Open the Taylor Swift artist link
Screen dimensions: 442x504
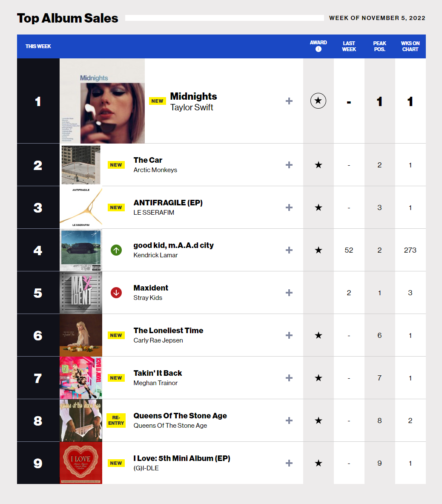pyautogui.click(x=192, y=107)
